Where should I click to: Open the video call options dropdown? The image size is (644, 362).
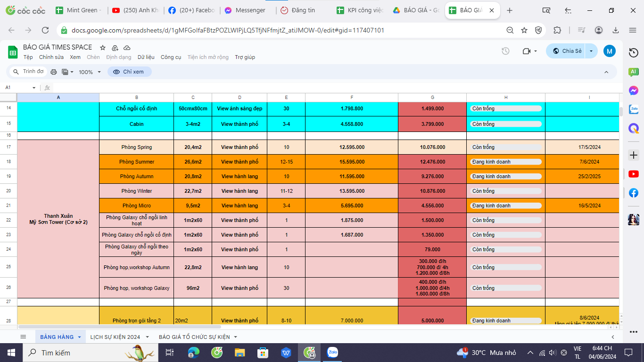[536, 51]
